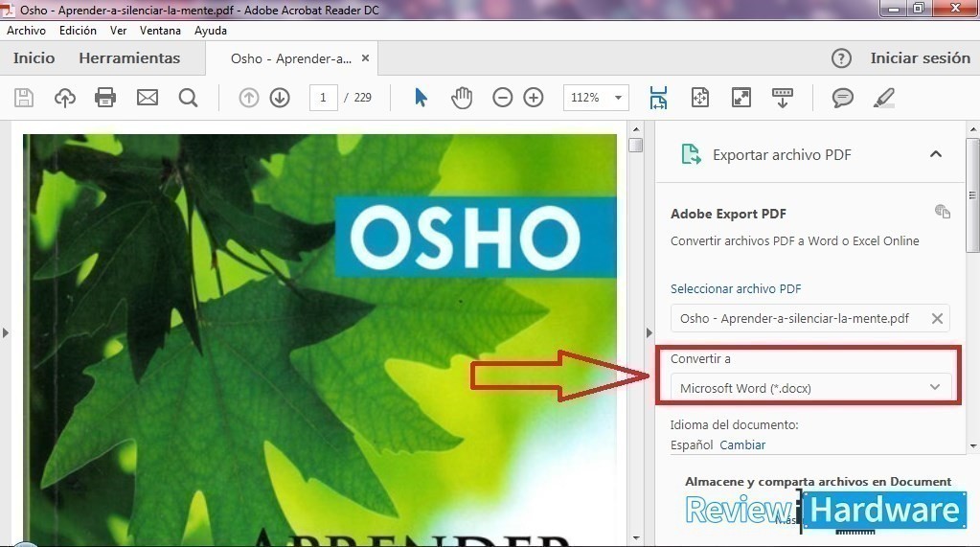Select the highlight pen tool

coord(884,98)
